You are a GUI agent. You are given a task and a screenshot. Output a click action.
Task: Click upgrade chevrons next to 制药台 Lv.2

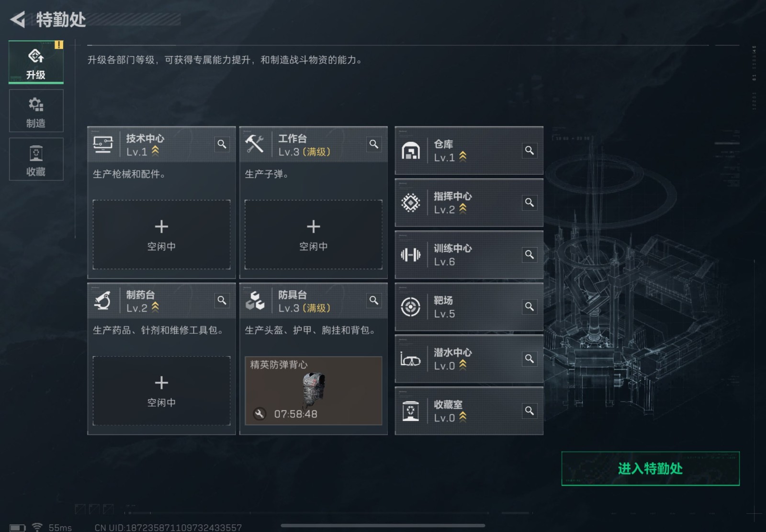click(155, 307)
